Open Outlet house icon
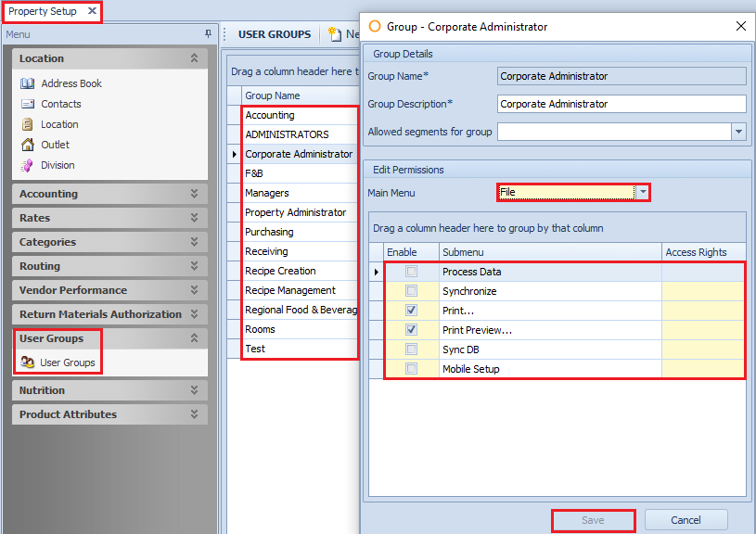 pos(27,145)
